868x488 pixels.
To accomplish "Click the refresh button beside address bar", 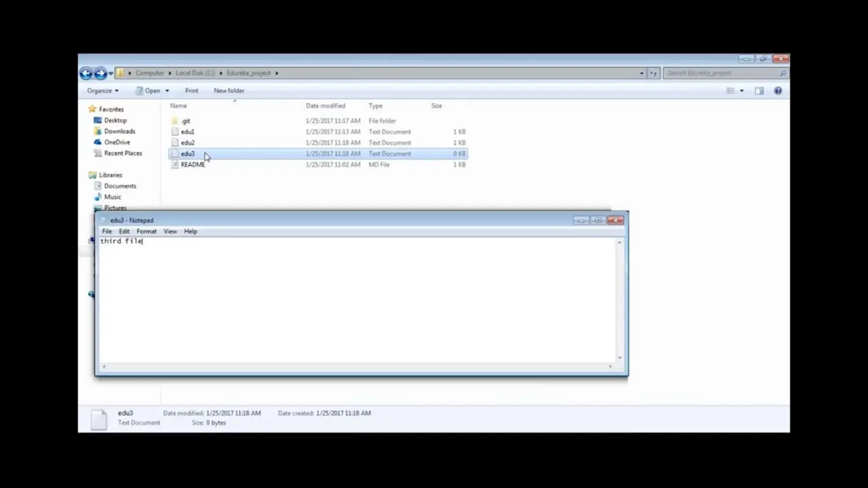I will click(x=653, y=73).
